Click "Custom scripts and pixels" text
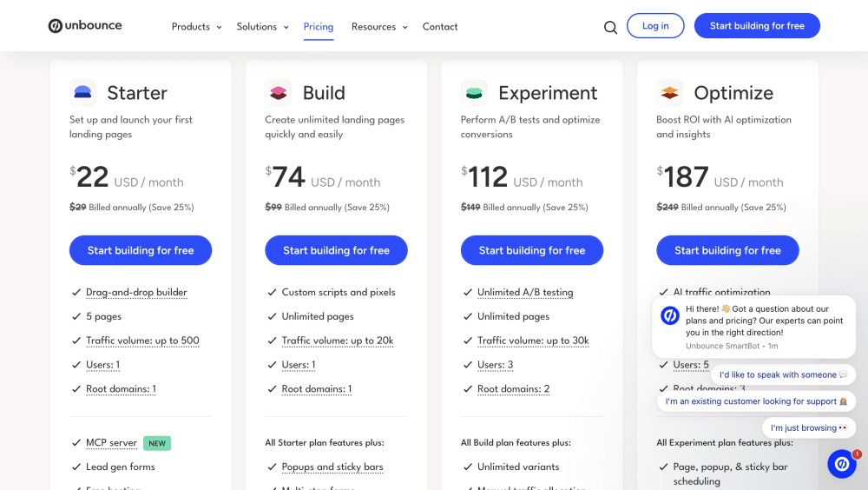The width and height of the screenshot is (868, 490). (339, 292)
